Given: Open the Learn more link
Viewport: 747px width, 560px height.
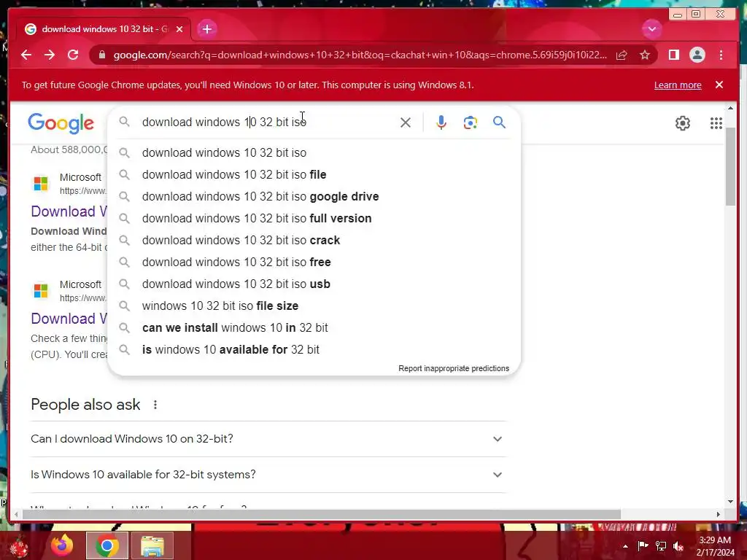Looking at the screenshot, I should (678, 85).
